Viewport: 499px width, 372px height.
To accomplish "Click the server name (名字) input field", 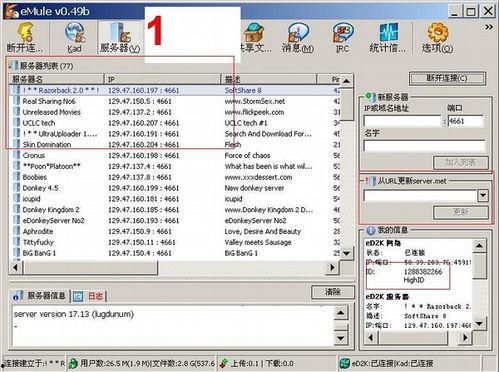I will (x=424, y=146).
